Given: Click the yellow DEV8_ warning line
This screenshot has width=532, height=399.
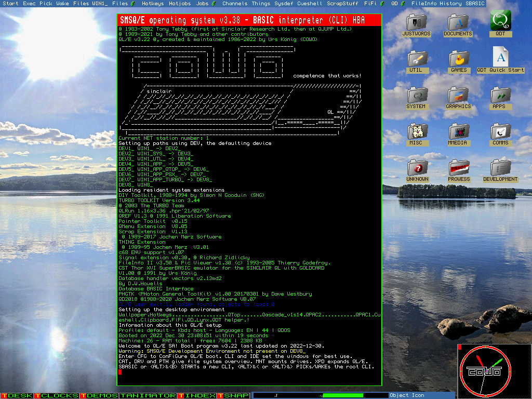Looking at the screenshot, I should pyautogui.click(x=212, y=351).
